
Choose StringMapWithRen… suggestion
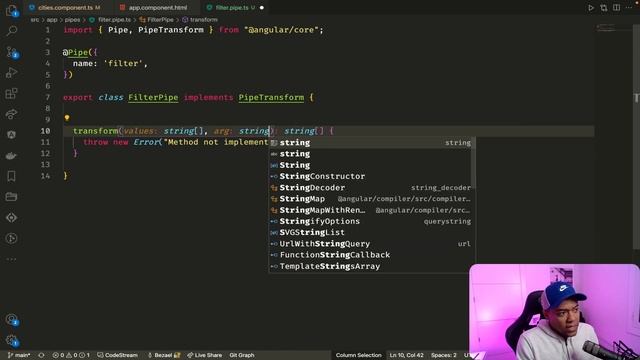[371, 210]
